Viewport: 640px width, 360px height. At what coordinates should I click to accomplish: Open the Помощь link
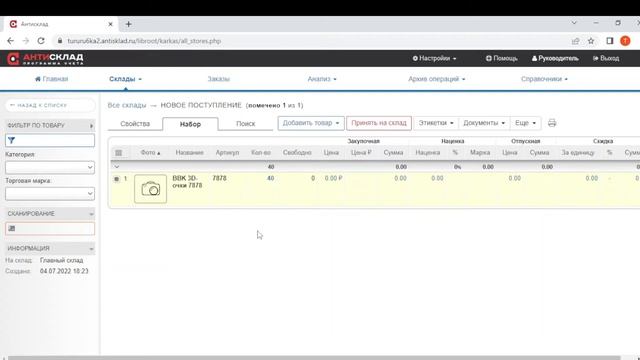(x=502, y=58)
